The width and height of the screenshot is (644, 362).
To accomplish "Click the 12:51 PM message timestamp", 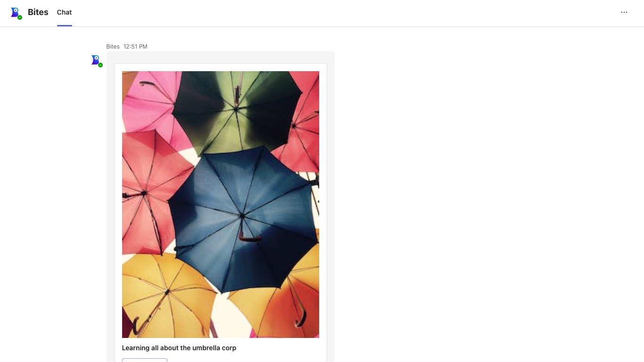I will 135,47.
